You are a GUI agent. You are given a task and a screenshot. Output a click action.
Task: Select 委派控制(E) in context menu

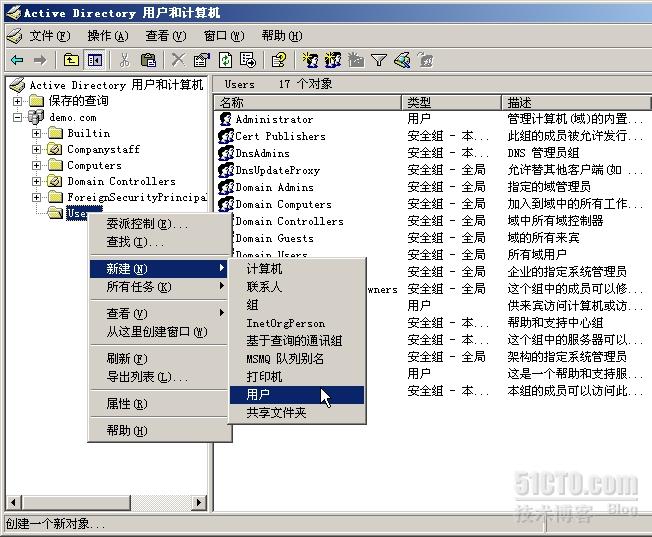[159, 224]
